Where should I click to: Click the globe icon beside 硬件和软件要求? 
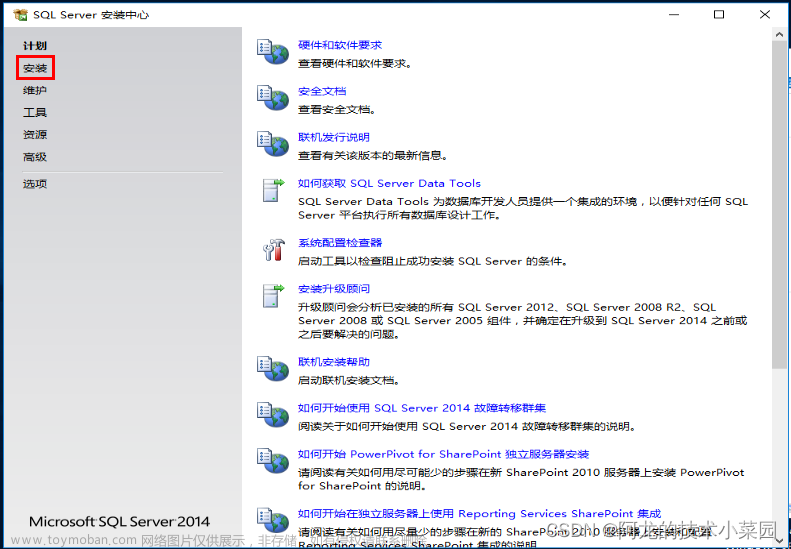click(x=273, y=51)
